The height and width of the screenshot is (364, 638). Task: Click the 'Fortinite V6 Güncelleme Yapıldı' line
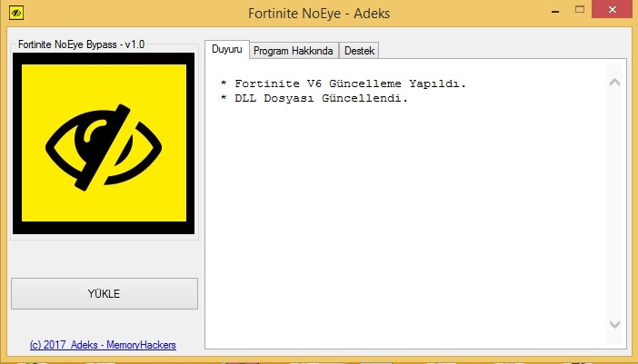(x=343, y=84)
